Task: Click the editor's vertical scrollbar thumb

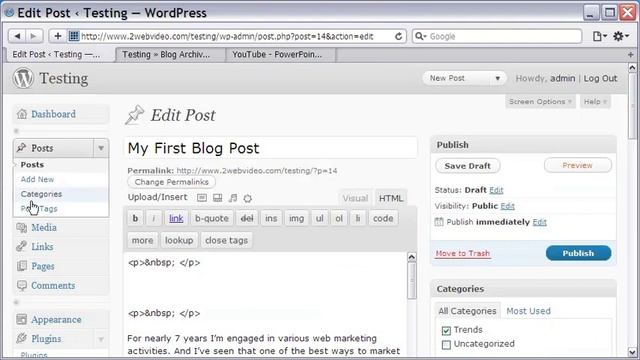Action: [x=412, y=280]
